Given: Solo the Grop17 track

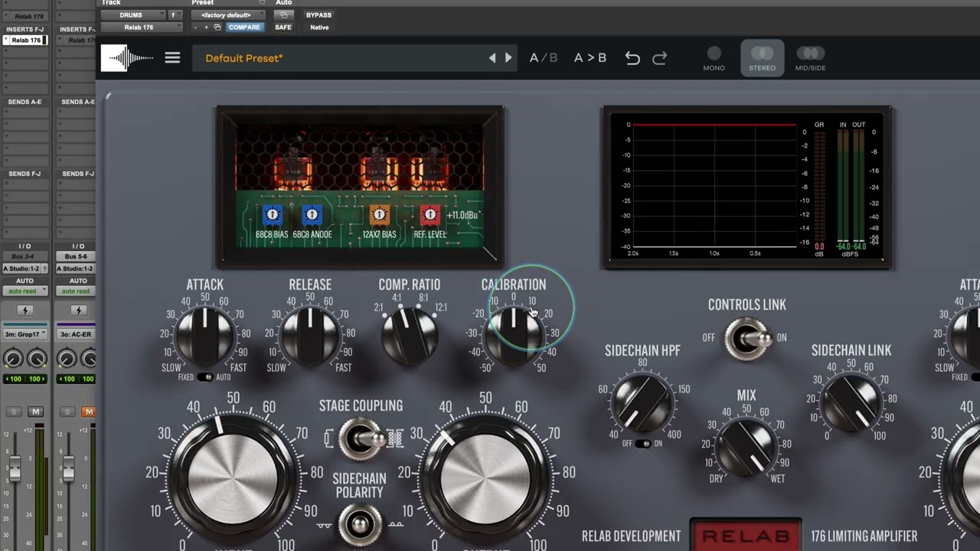Looking at the screenshot, I should click(13, 412).
